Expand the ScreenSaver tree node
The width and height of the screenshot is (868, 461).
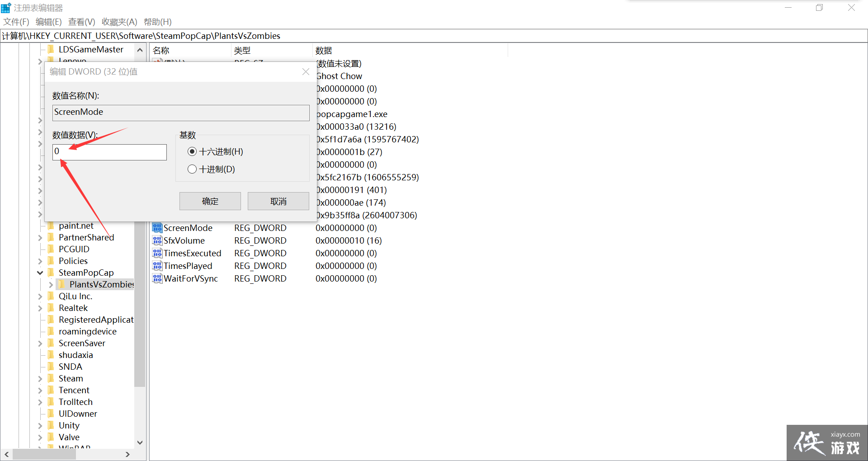point(40,343)
